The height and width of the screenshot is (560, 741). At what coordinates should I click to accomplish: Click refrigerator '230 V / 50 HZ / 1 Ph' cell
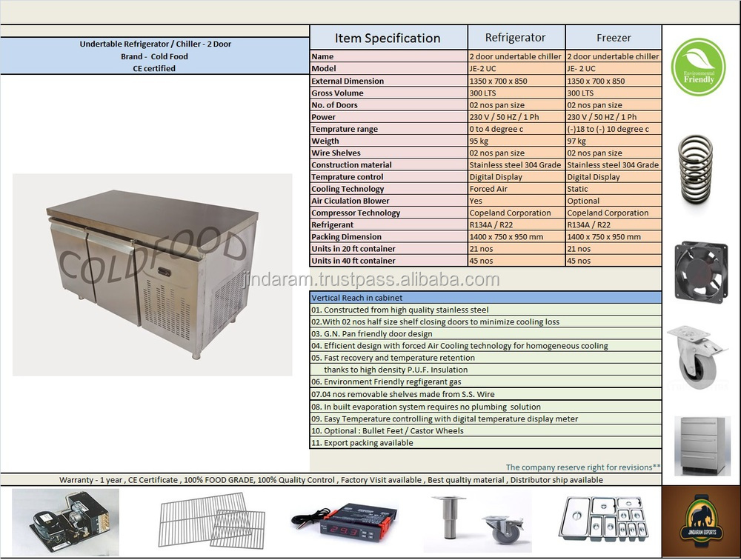tap(516, 117)
